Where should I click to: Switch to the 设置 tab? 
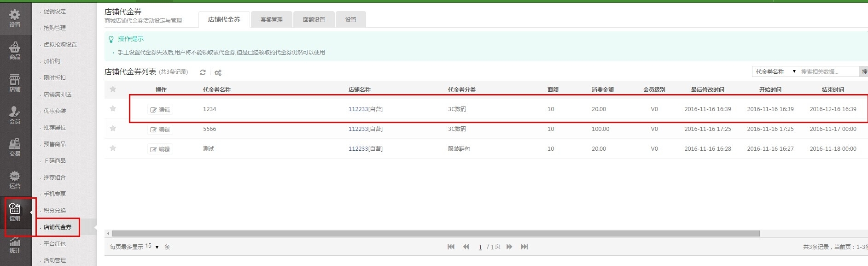point(351,19)
